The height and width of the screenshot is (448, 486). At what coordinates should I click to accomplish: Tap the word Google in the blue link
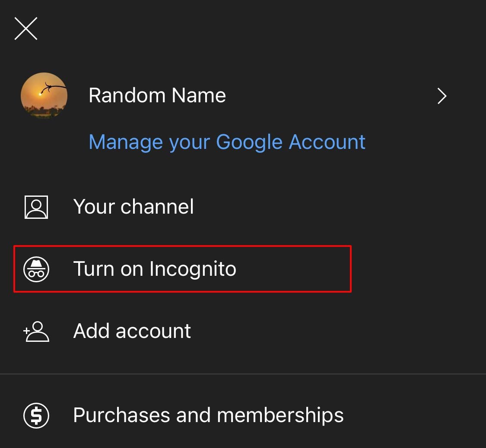click(x=249, y=142)
